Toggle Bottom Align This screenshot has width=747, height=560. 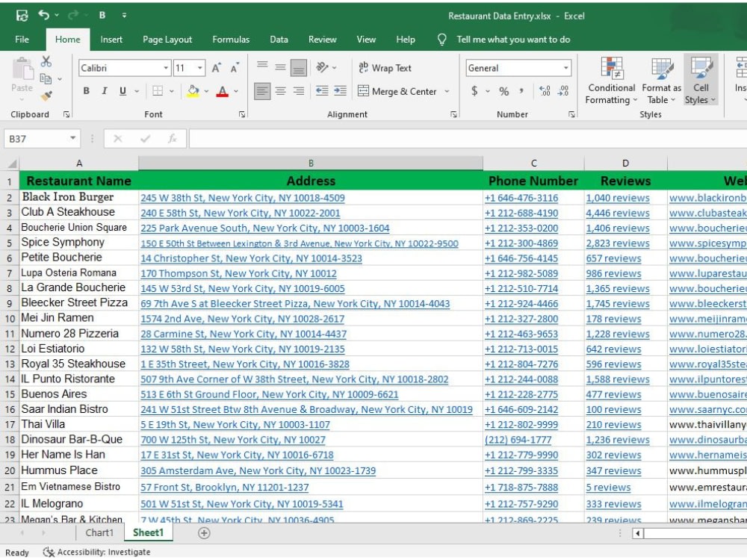point(299,68)
